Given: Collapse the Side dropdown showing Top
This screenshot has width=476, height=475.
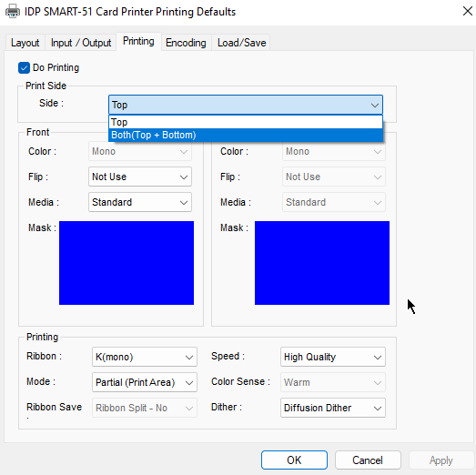Looking at the screenshot, I should pos(246,105).
